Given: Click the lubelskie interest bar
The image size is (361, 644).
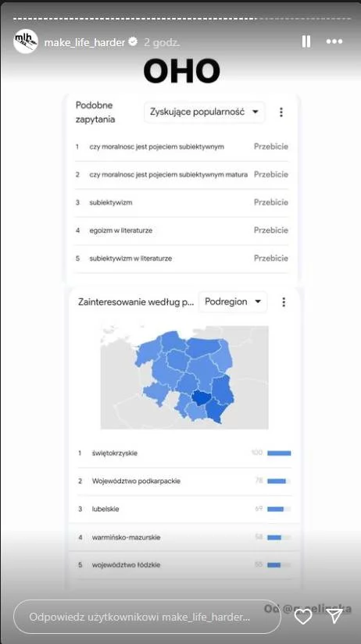Looking at the screenshot, I should pyautogui.click(x=279, y=509).
